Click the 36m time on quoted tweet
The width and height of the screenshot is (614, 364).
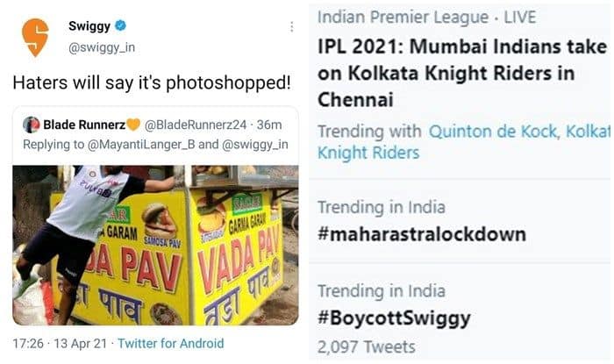(269, 125)
